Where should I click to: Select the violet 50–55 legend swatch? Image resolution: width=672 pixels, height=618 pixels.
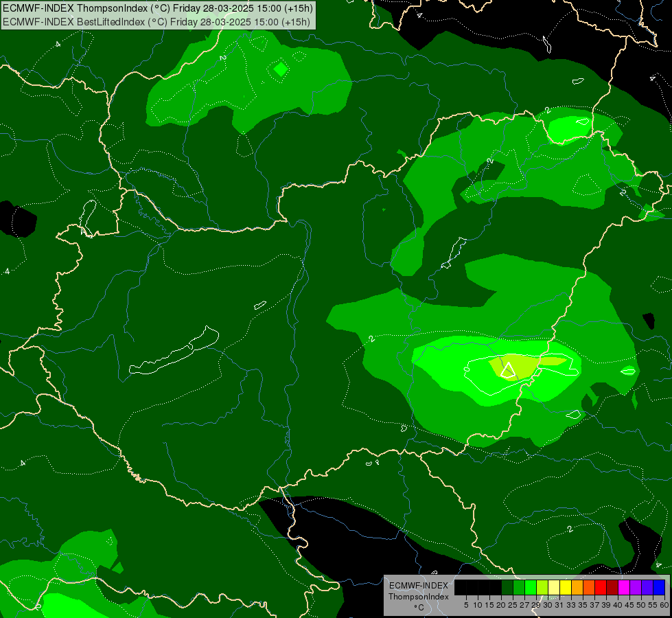pos(647,587)
